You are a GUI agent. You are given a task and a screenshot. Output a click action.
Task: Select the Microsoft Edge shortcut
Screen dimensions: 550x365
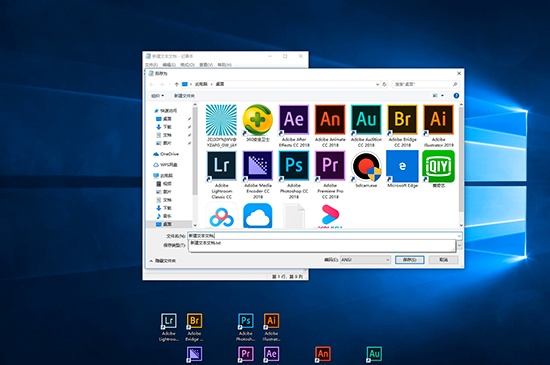(x=402, y=169)
